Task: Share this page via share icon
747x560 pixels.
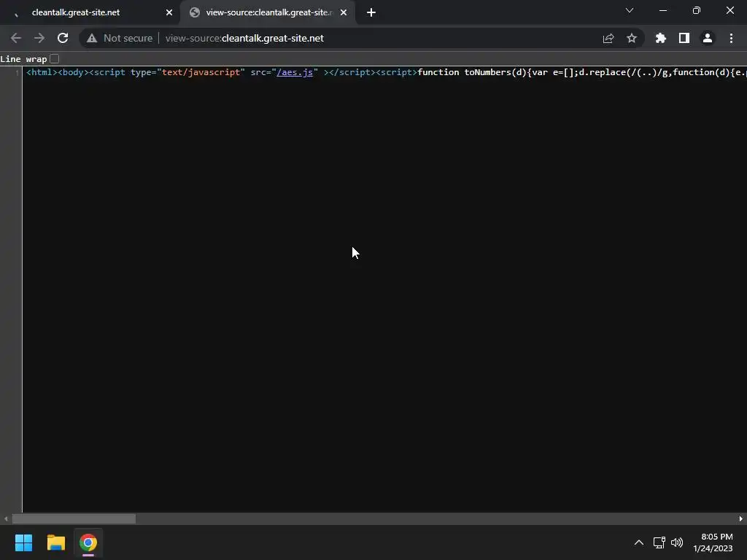Action: 608,38
